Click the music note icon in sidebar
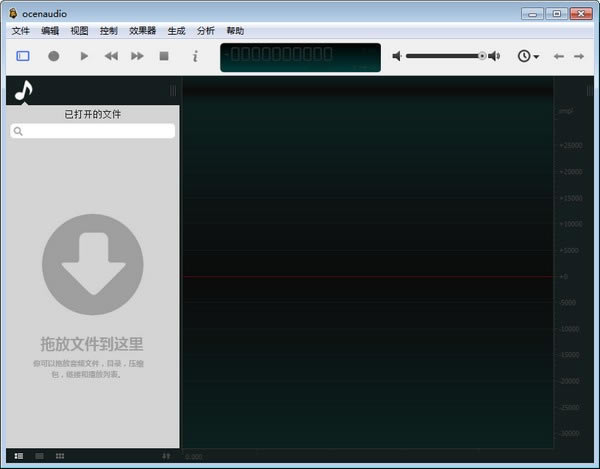This screenshot has width=600, height=469. (x=24, y=91)
